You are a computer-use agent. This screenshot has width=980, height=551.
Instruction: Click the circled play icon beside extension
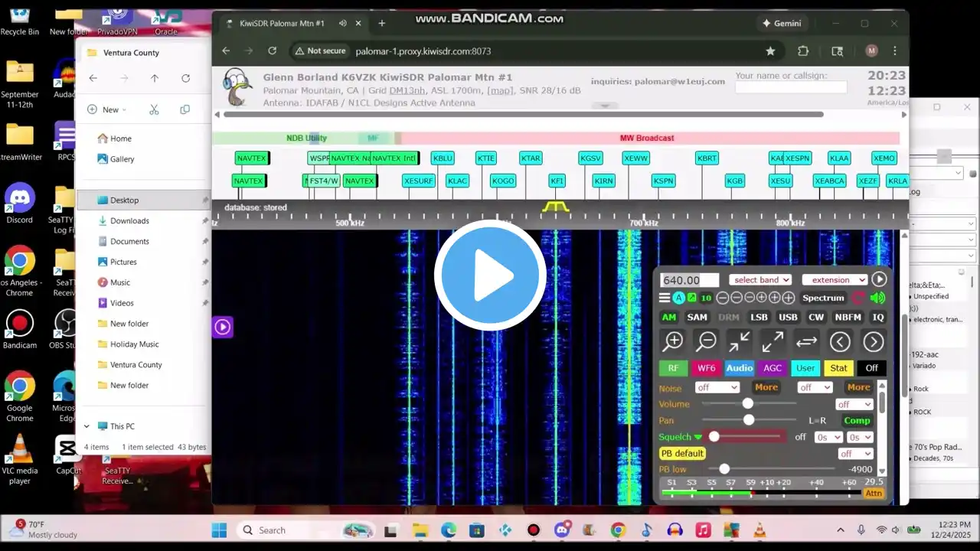[879, 279]
